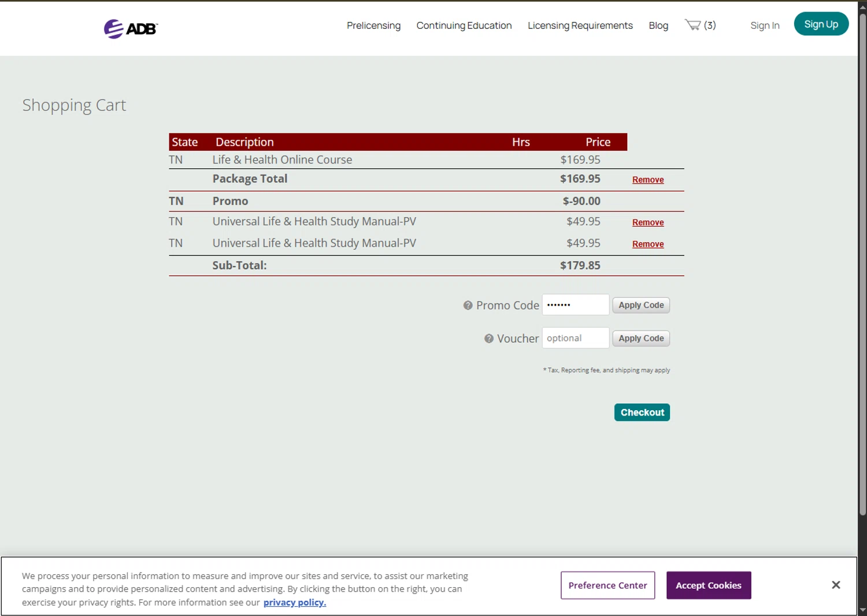Click the Hrs column header
The height and width of the screenshot is (616, 867).
[x=521, y=142]
